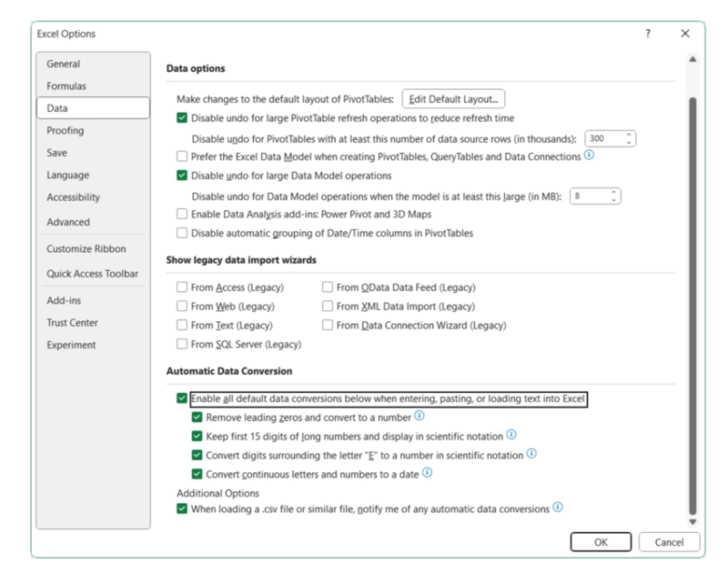This screenshot has width=728, height=573.
Task: Enable Data Analysis add-ins checkbox
Action: pos(182,214)
